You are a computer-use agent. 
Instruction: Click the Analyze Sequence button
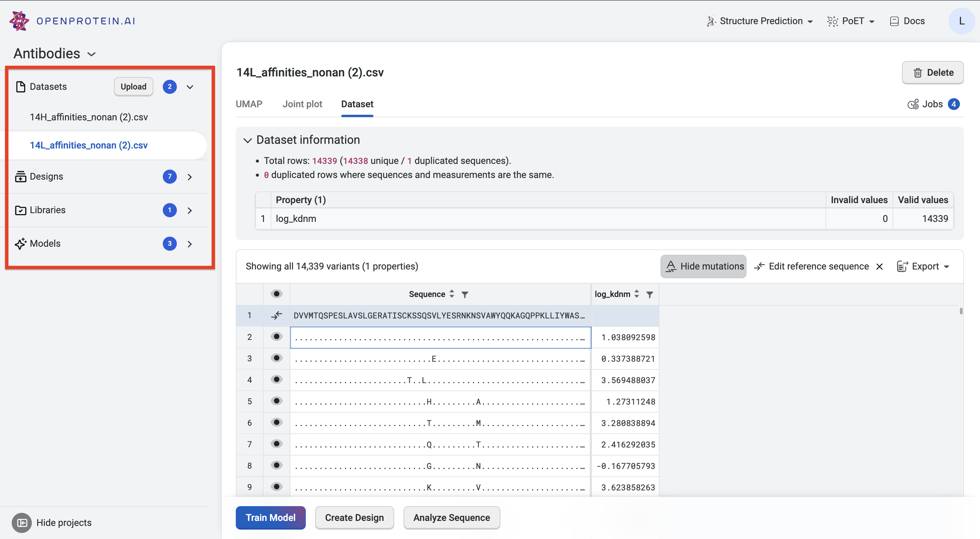tap(451, 517)
